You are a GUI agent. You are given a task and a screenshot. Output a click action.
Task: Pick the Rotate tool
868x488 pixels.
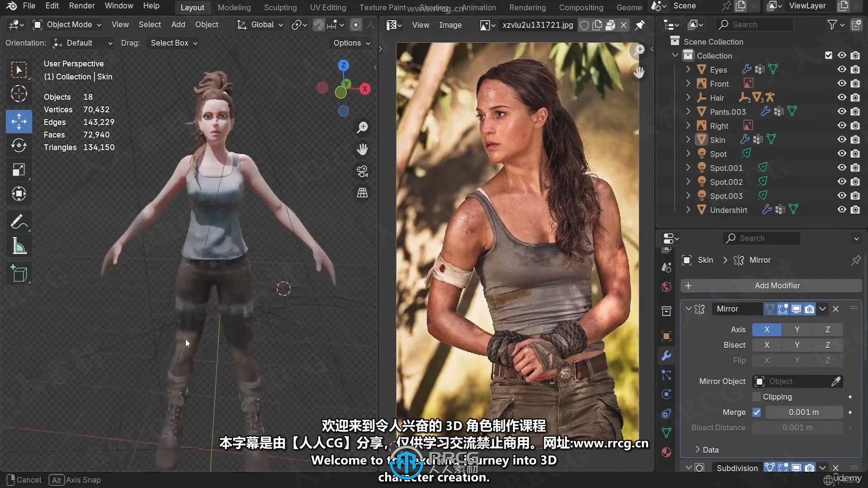point(19,145)
